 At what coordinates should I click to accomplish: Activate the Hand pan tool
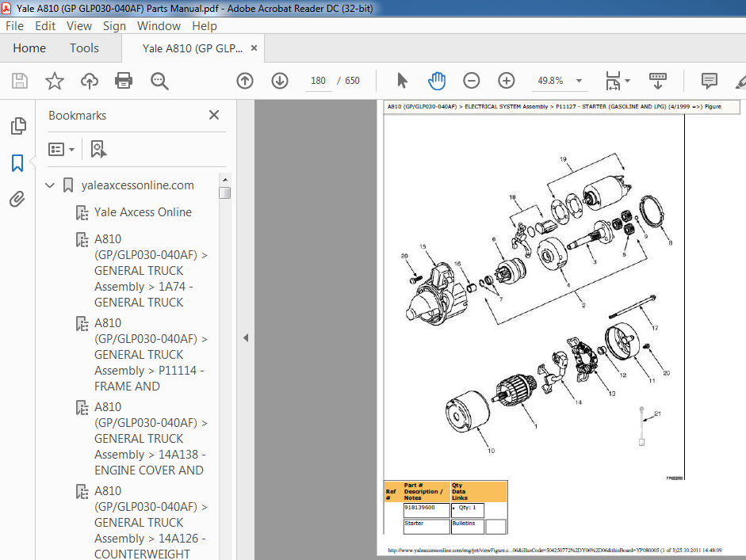click(x=436, y=81)
